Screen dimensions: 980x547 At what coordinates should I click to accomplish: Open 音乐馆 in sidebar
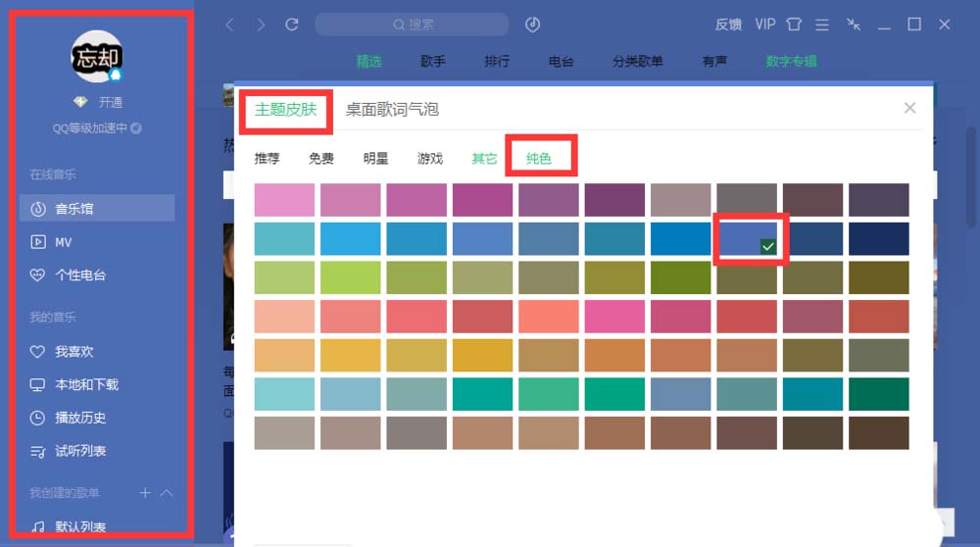[97, 208]
